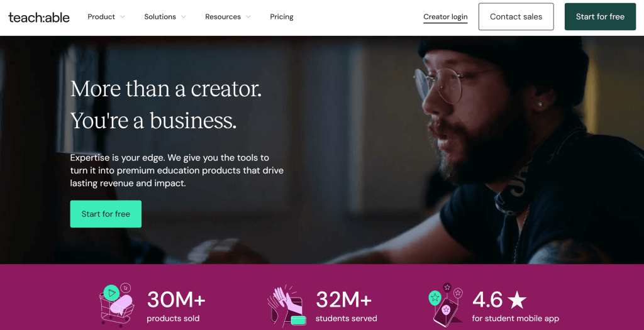Screen dimensions: 644x330
Task: Open the Product menu
Action: [x=101, y=17]
